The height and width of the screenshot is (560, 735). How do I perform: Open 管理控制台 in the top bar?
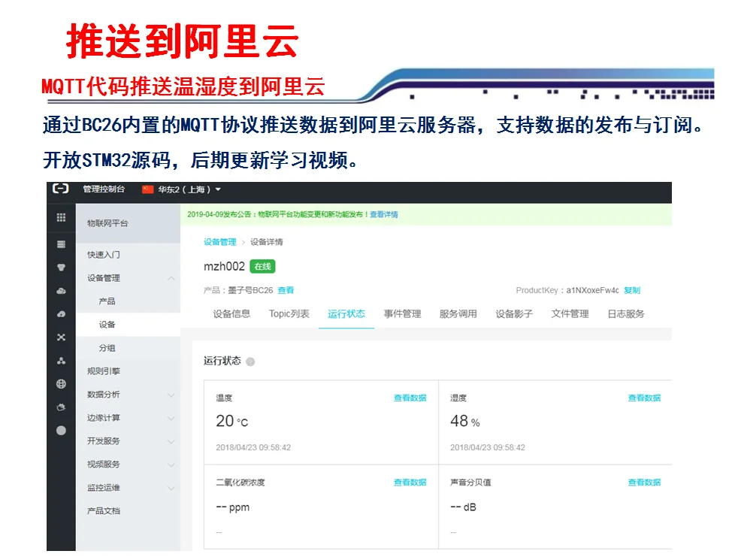pos(104,189)
